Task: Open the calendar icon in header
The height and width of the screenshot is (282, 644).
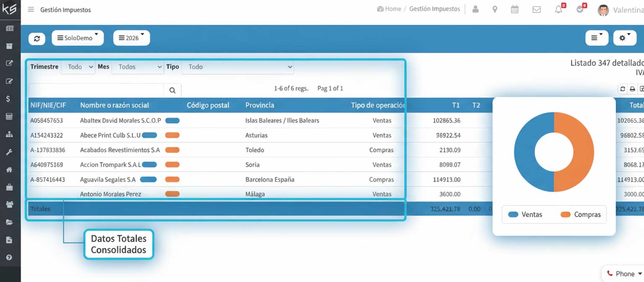Action: click(x=514, y=9)
